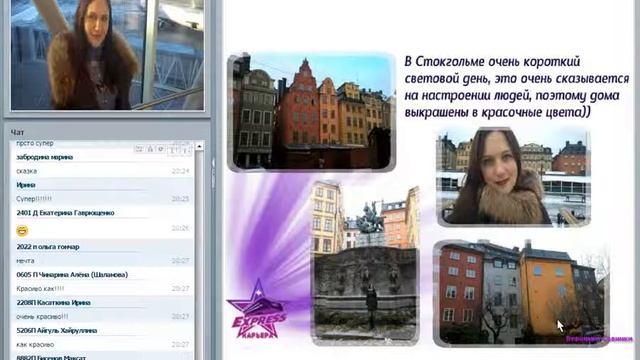640x360 pixels.
Task: Select sender "5206П Айгуль Хайруллина"
Action: click(x=57, y=330)
